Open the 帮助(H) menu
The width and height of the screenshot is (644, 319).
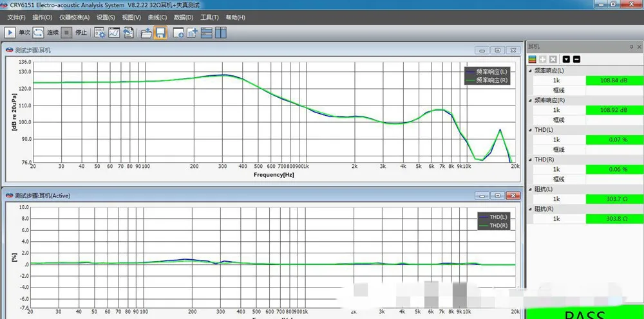click(x=235, y=17)
